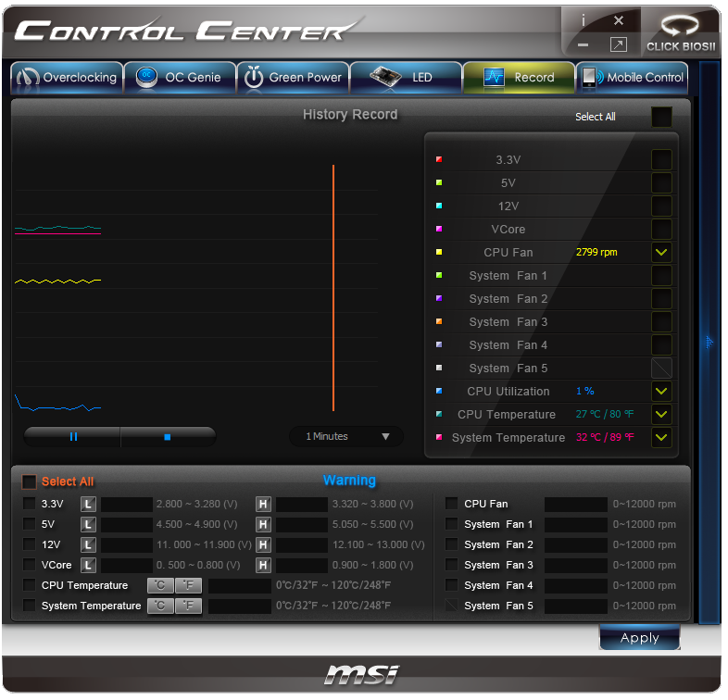Switch to the OC Genie tab
Screen dimensions: 728x700
[x=180, y=78]
